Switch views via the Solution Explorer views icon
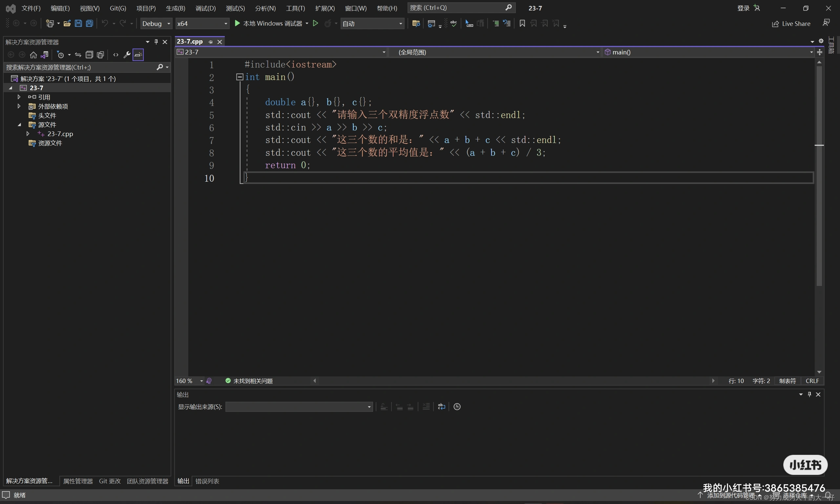 point(45,55)
